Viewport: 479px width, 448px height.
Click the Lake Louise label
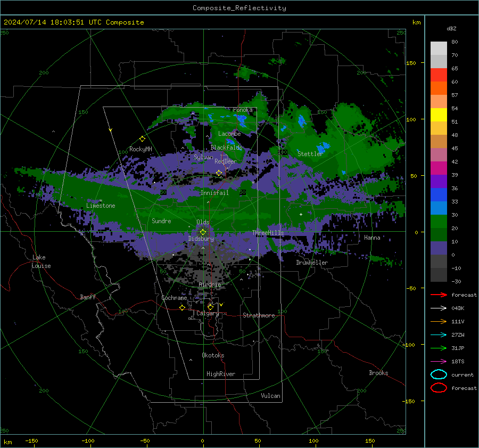pyautogui.click(x=42, y=262)
